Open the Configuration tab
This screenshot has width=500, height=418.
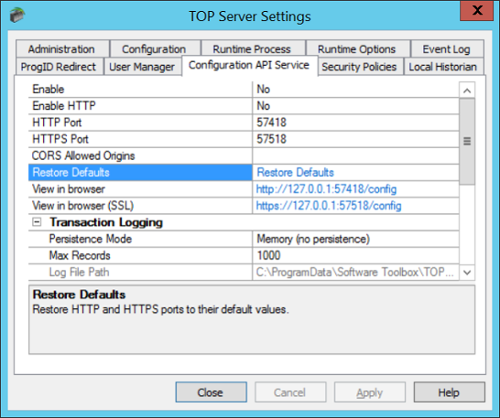coord(154,49)
